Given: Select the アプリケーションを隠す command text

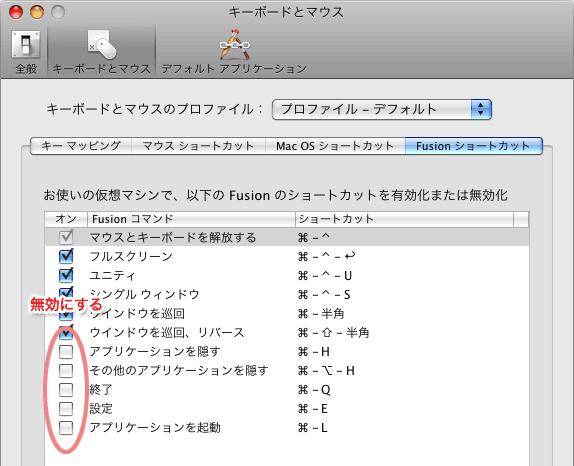Looking at the screenshot, I should tap(155, 352).
